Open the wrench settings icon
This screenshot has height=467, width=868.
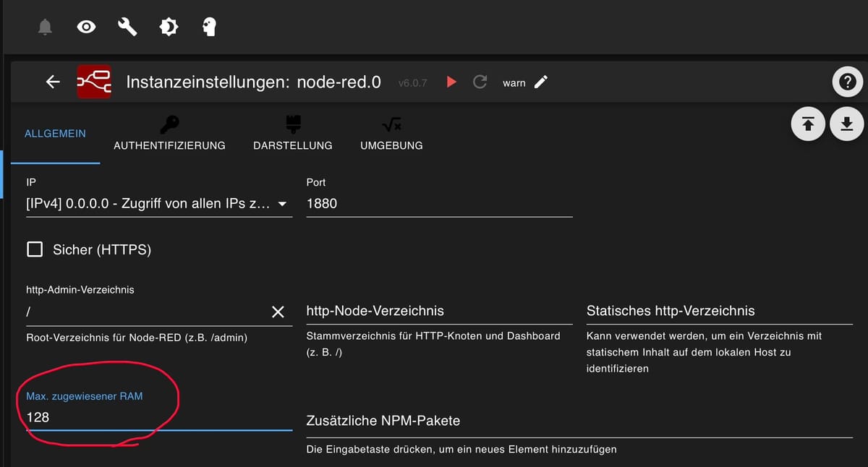point(127,27)
